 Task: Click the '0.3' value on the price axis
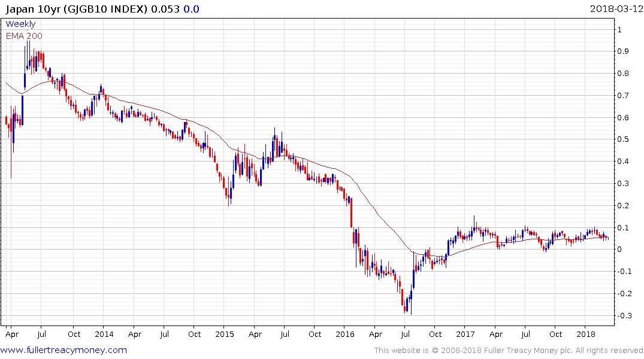623,184
